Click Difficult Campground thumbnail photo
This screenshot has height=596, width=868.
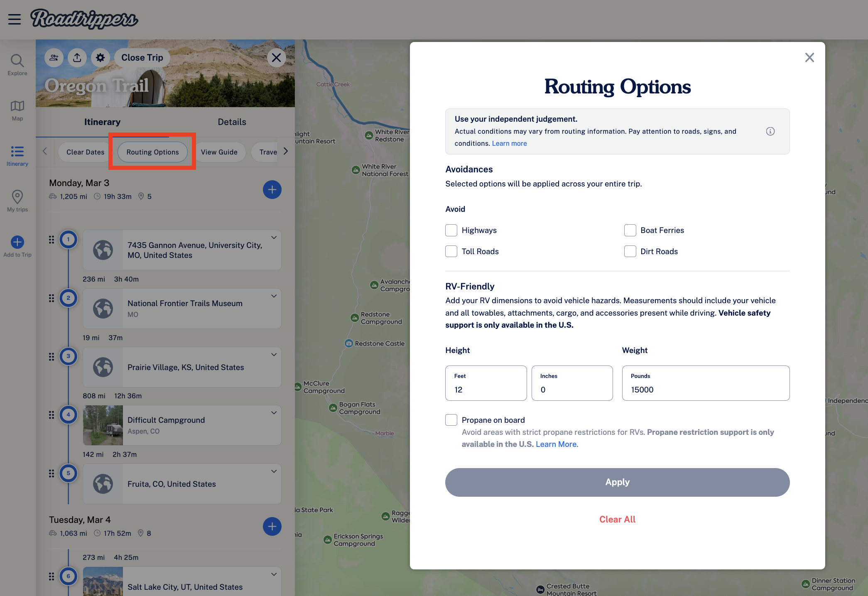click(x=103, y=426)
